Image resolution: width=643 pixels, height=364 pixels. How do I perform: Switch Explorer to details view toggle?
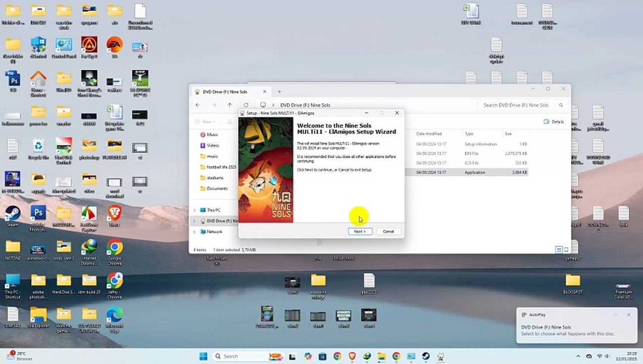coord(559,250)
